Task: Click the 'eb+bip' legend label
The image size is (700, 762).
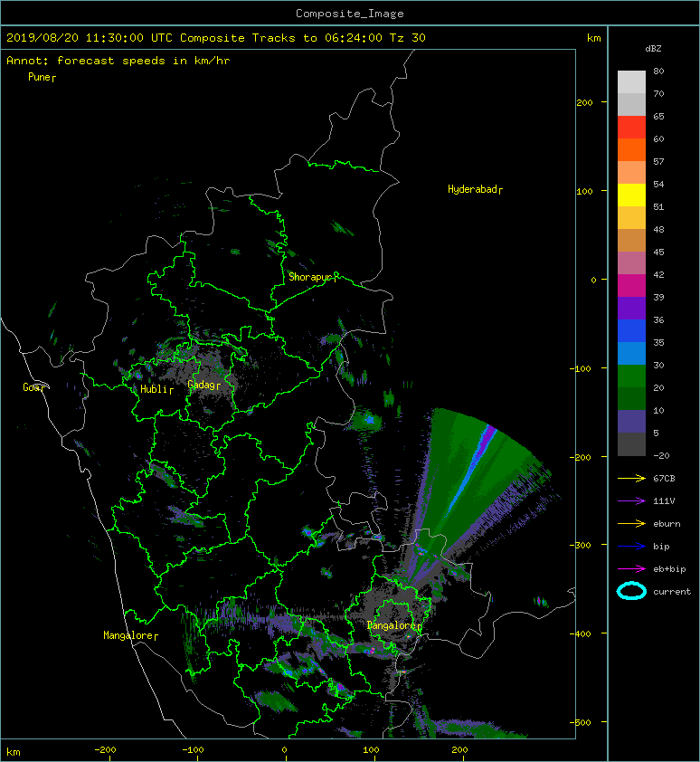Action: [669, 569]
